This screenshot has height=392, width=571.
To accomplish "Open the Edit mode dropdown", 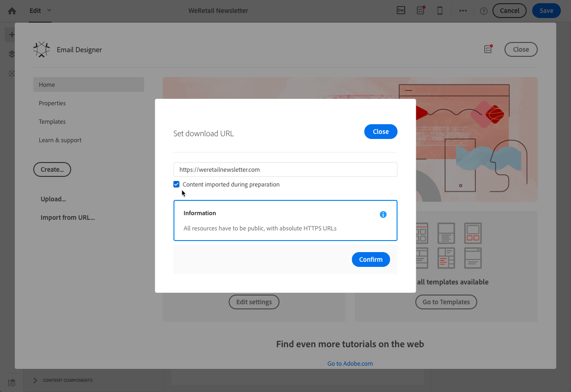I will [x=41, y=11].
